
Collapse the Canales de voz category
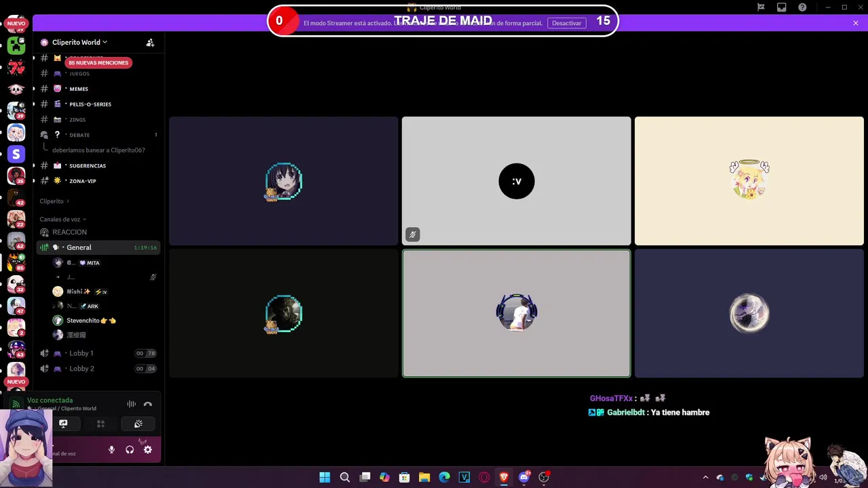tap(63, 219)
